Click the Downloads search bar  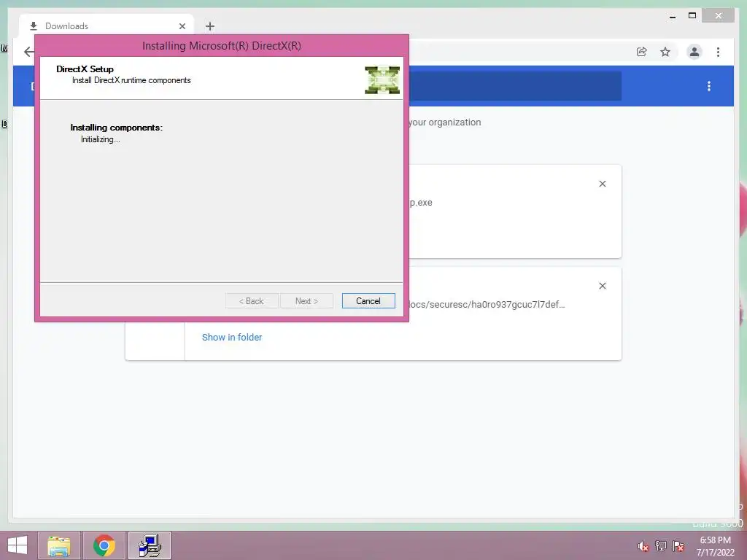[x=514, y=86]
